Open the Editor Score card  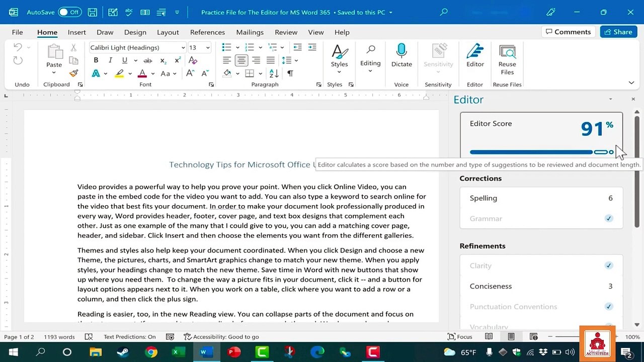[541, 135]
